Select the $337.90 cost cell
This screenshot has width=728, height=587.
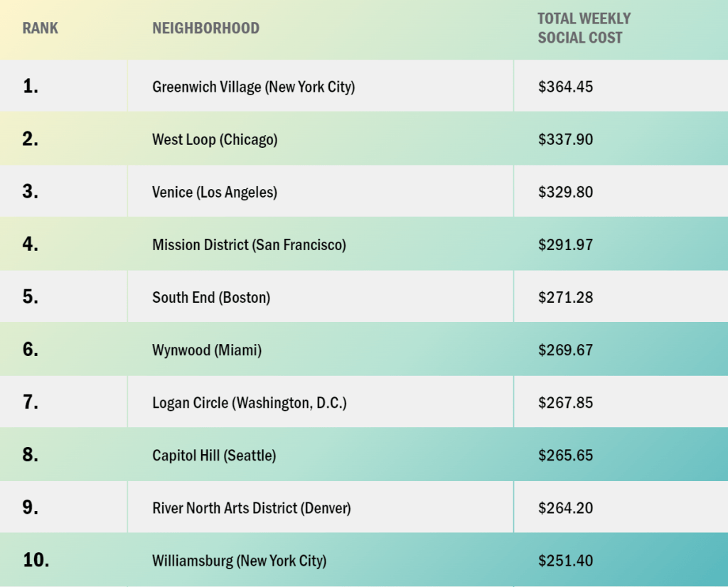coord(565,139)
